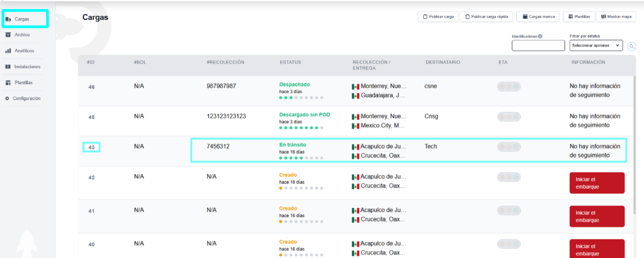Click the truck icon next to Cargas

(x=8, y=19)
